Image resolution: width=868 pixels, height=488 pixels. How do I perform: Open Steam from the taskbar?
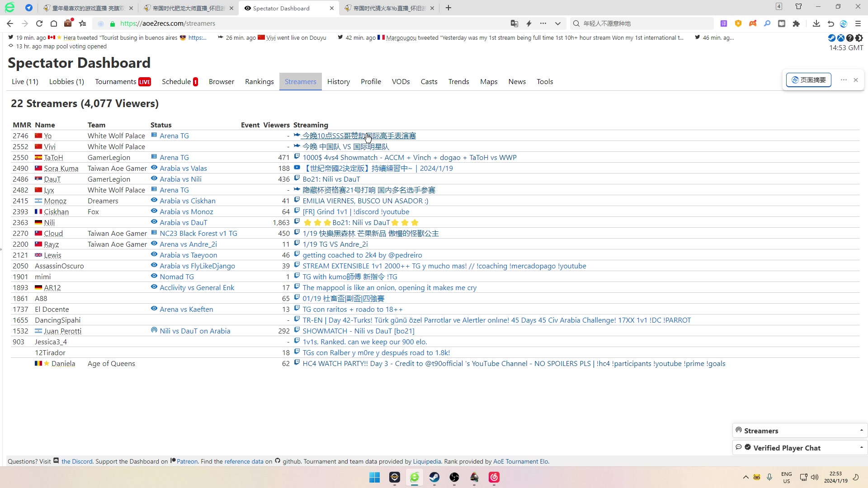pos(434,478)
